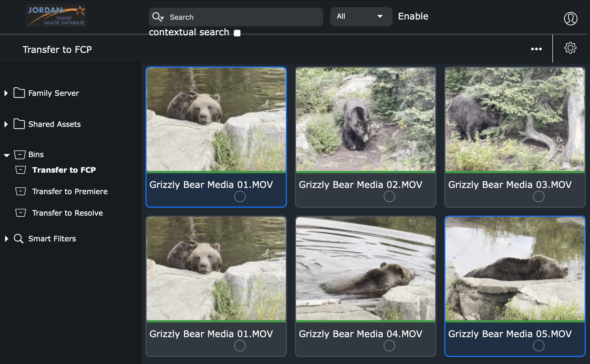Expand the Smart Filters section
Screen dimensions: 590x364
click(x=6, y=239)
